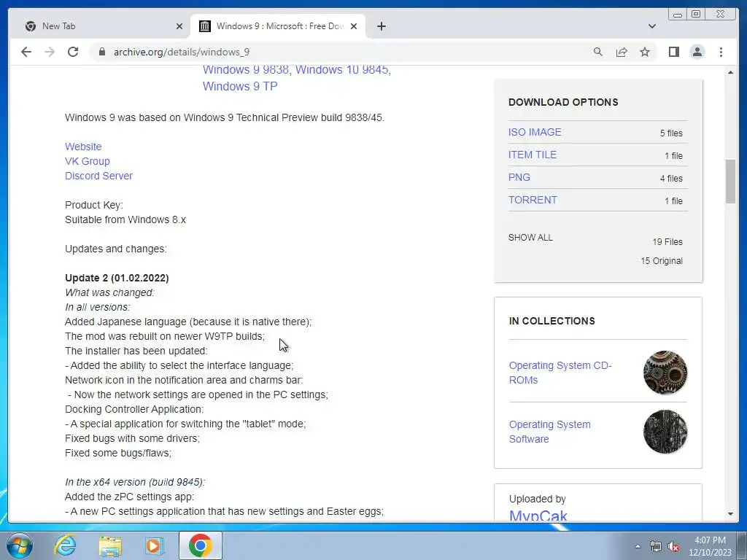This screenshot has width=747, height=560.
Task: Open the Chrome profile avatar menu
Action: pos(697,52)
